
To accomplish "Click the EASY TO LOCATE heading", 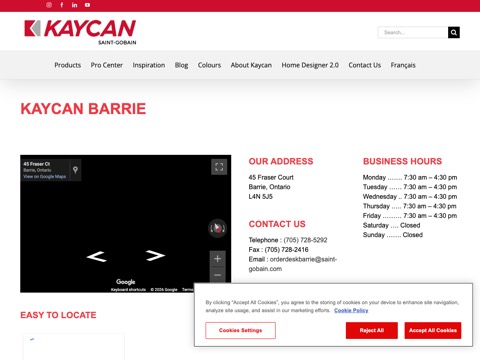I will pos(58,315).
